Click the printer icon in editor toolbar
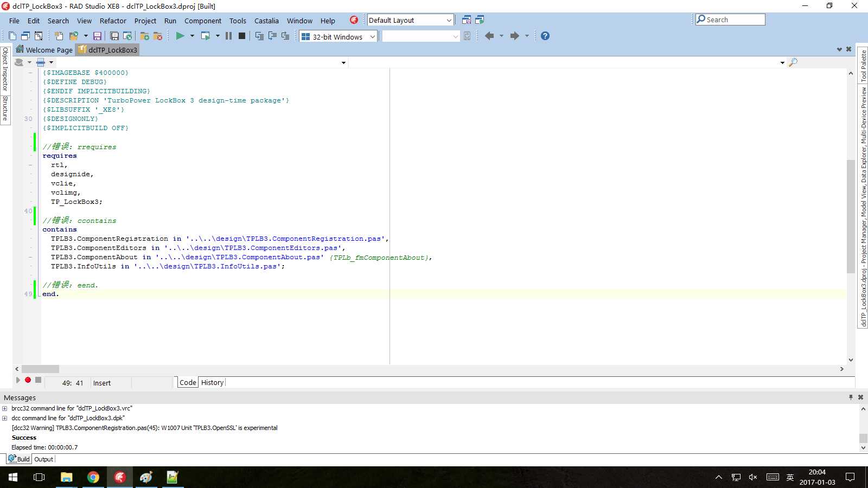Image resolution: width=868 pixels, height=488 pixels. click(41, 62)
